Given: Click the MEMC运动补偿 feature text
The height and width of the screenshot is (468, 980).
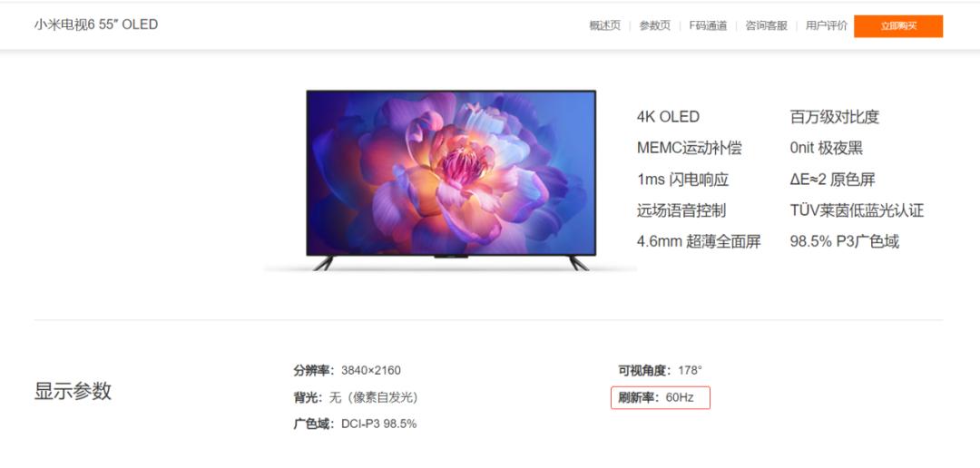Looking at the screenshot, I should pos(690,148).
